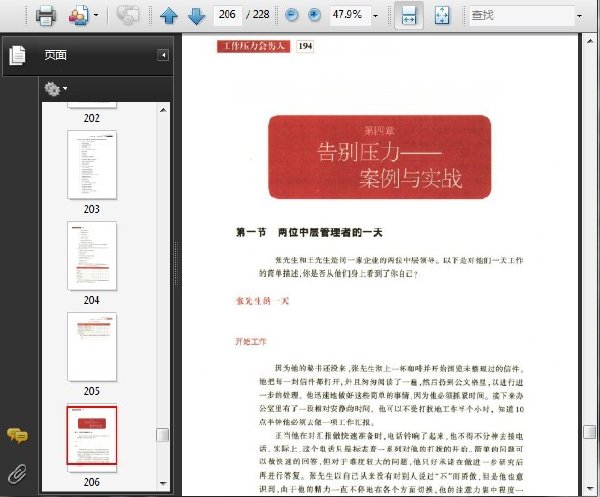This screenshot has width=600, height=497.
Task: Collapse the pages panel with arrow button
Action: [163, 55]
